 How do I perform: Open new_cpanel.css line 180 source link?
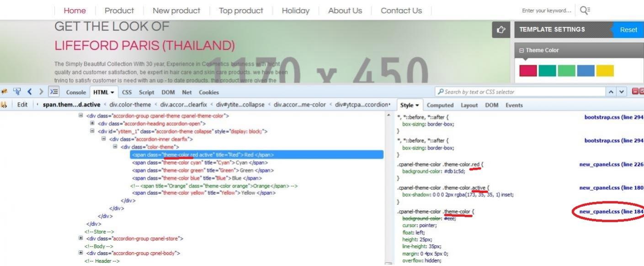pos(611,188)
